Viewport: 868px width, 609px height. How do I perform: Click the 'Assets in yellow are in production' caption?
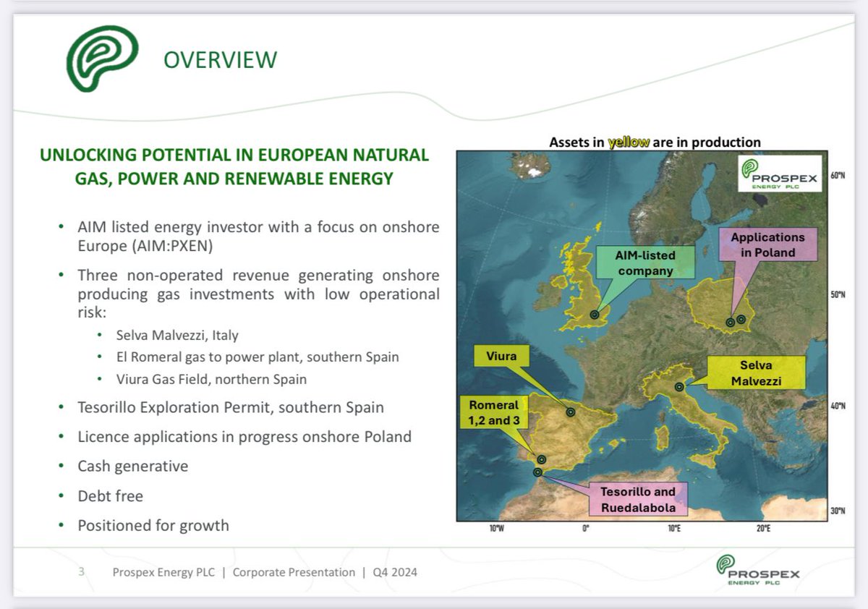click(x=655, y=142)
